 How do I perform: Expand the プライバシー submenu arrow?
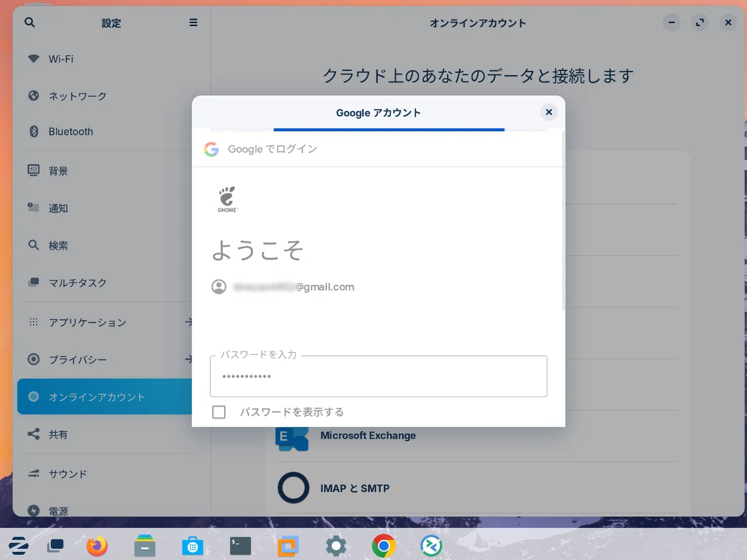189,360
